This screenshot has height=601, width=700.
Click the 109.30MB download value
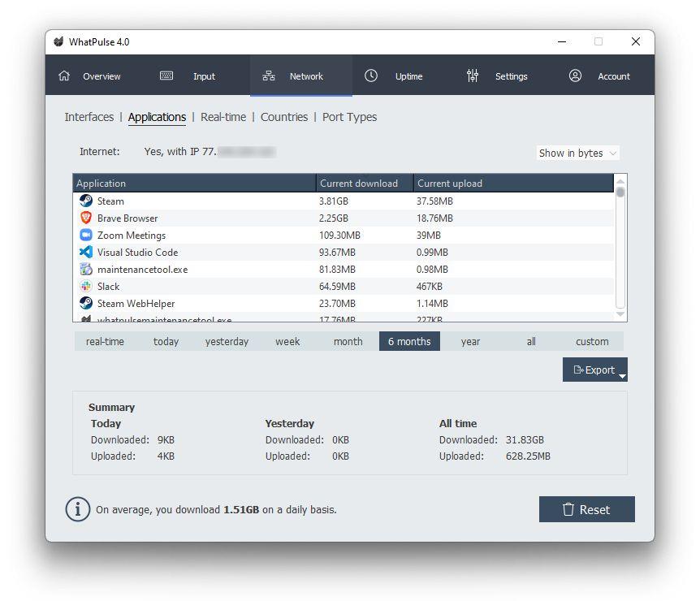point(339,236)
